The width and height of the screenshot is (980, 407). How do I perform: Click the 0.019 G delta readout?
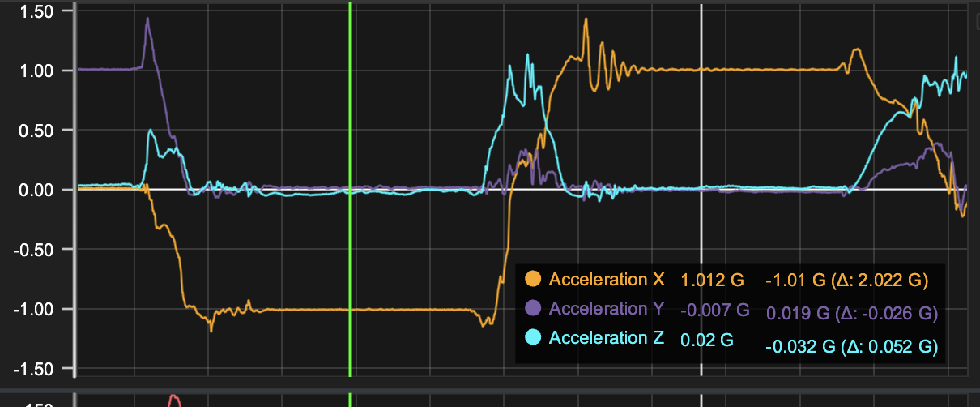click(x=851, y=313)
